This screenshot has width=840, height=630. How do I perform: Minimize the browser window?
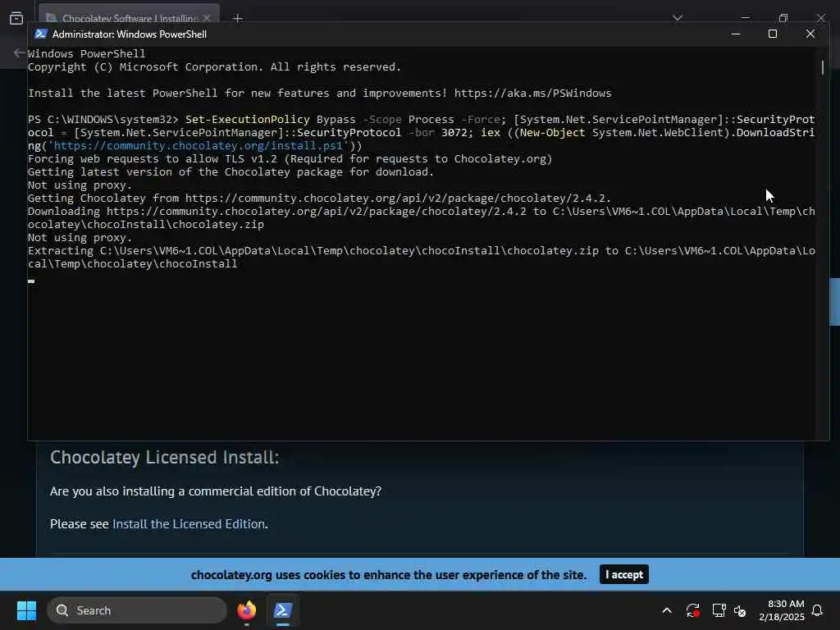(x=745, y=18)
